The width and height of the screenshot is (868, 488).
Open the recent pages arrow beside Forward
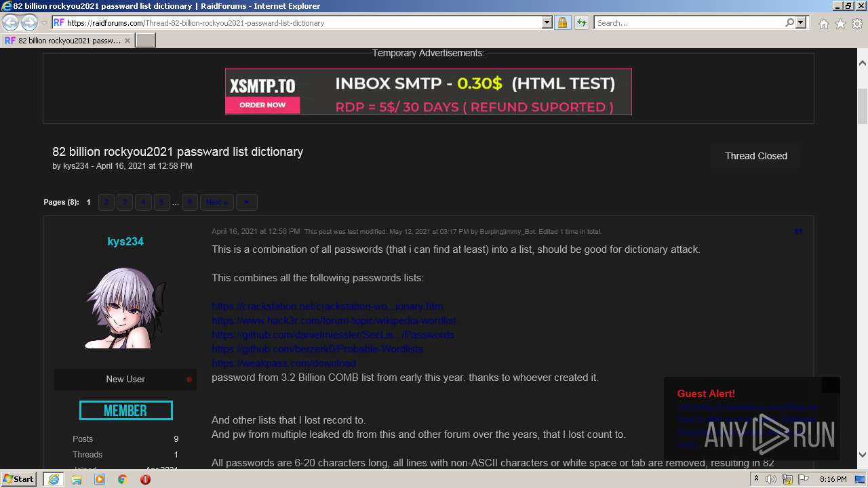coord(44,22)
